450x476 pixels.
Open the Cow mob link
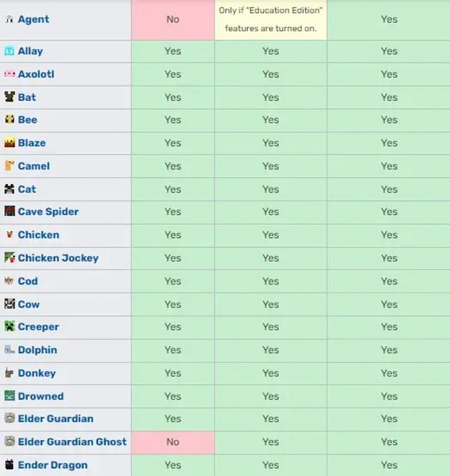(x=29, y=304)
